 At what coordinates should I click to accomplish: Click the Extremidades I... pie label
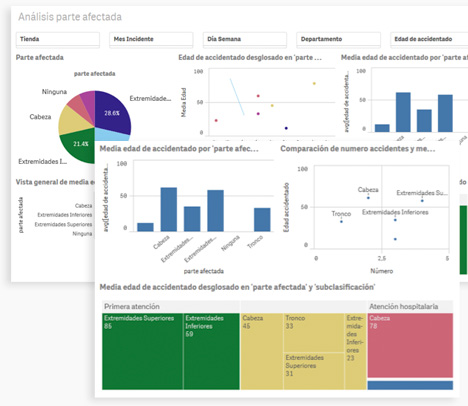click(43, 162)
